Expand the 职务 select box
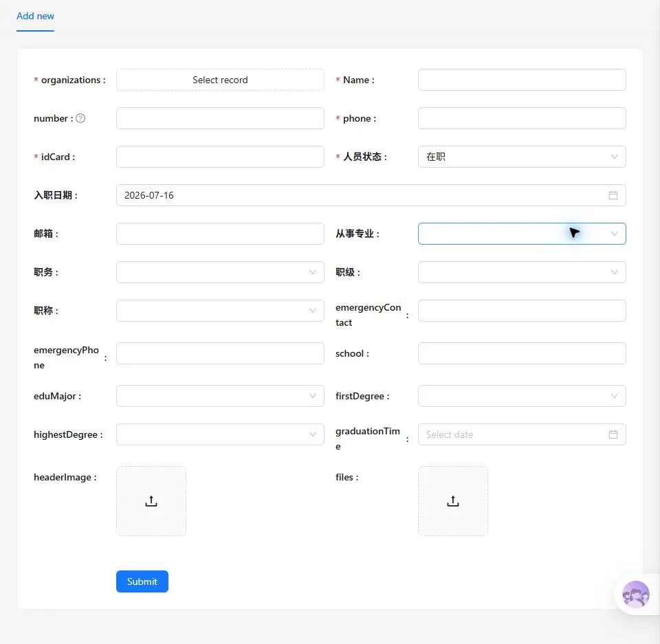 pyautogui.click(x=220, y=272)
